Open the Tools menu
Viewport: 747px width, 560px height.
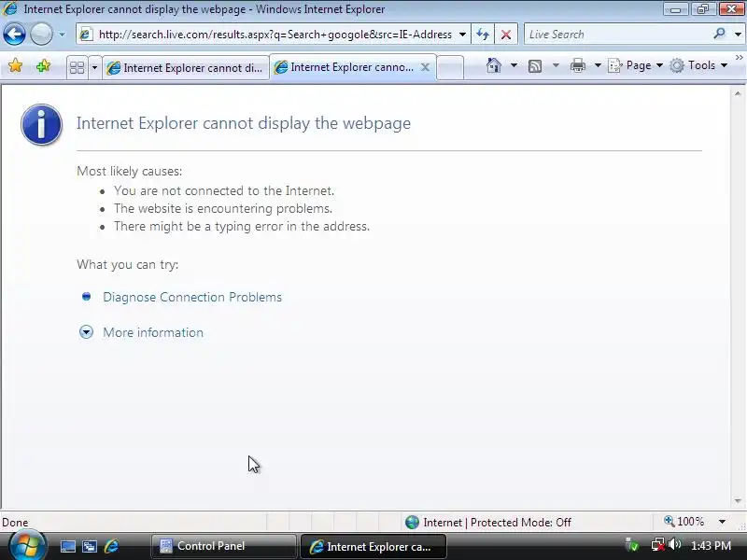(698, 65)
